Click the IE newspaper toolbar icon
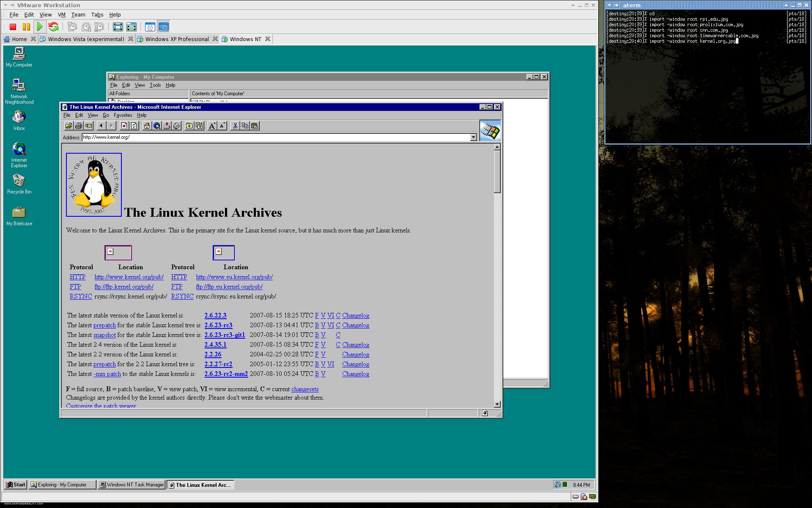The height and width of the screenshot is (508, 812). click(x=177, y=126)
